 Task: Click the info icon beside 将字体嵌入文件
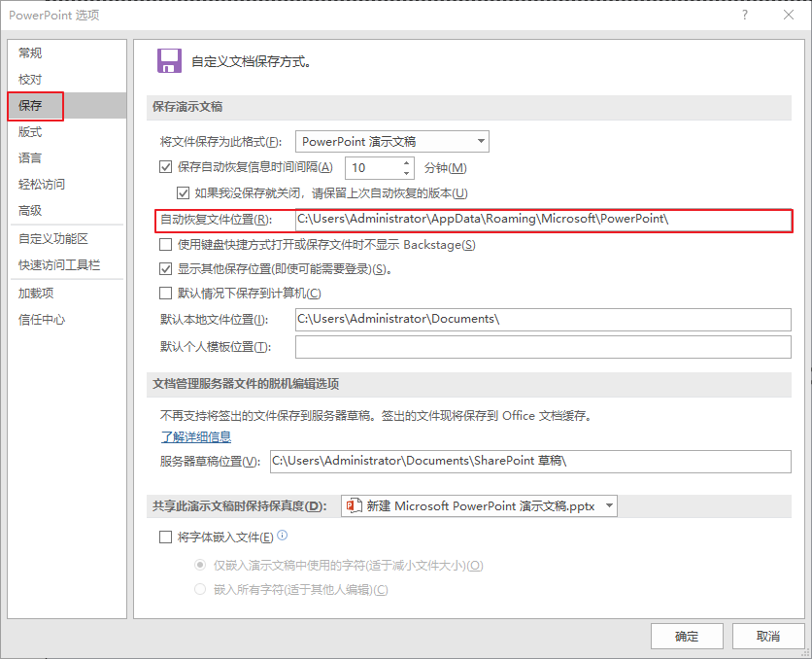[283, 536]
